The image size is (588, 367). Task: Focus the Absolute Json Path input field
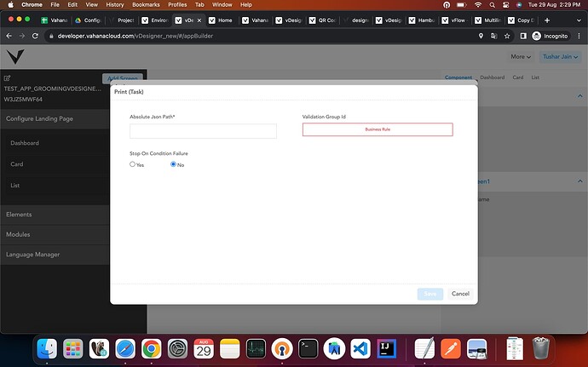tap(203, 131)
